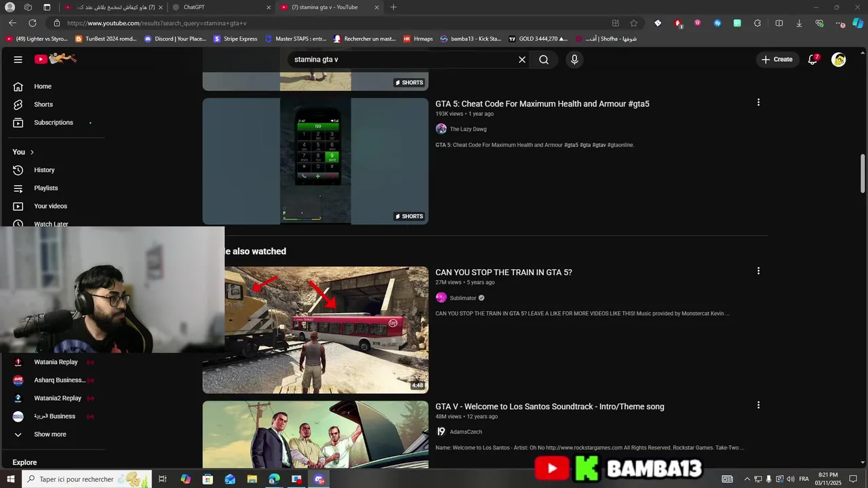Show hidden tray icons chevron
This screenshot has width=868, height=488.
747,479
